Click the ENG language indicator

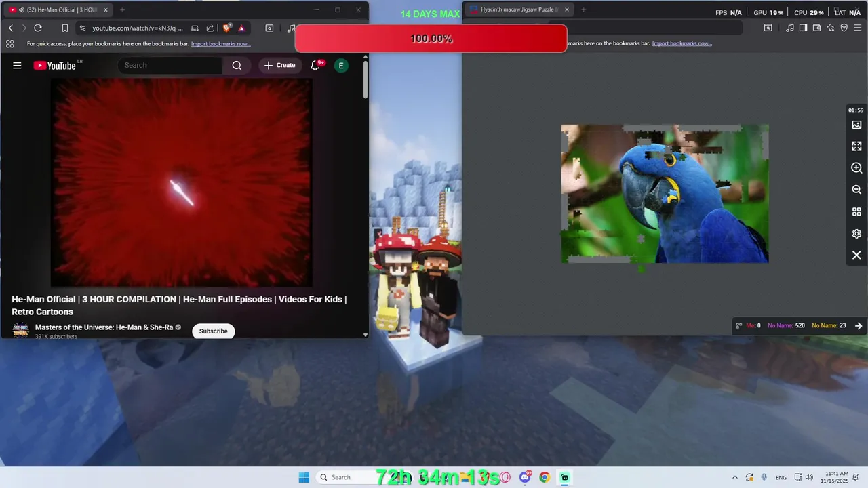click(x=781, y=478)
